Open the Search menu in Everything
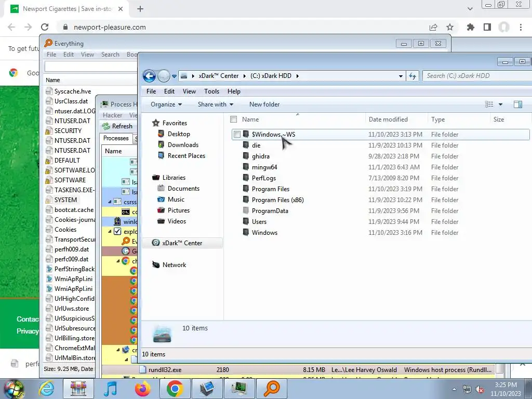The width and height of the screenshot is (532, 399). click(x=110, y=55)
